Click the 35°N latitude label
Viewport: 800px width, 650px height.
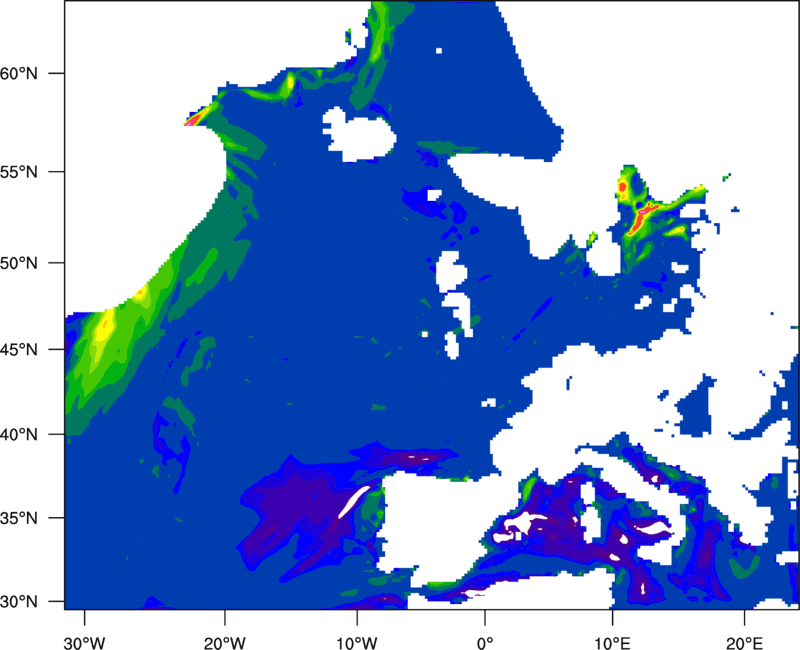click(19, 518)
